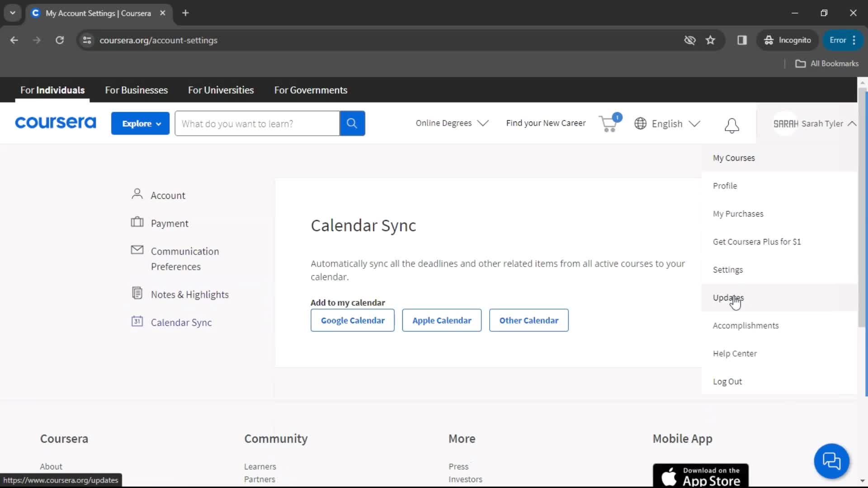Image resolution: width=868 pixels, height=488 pixels.
Task: Open the shopping cart
Action: point(609,123)
